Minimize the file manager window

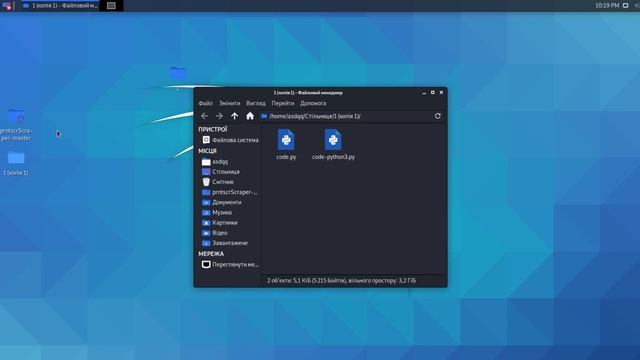424,93
